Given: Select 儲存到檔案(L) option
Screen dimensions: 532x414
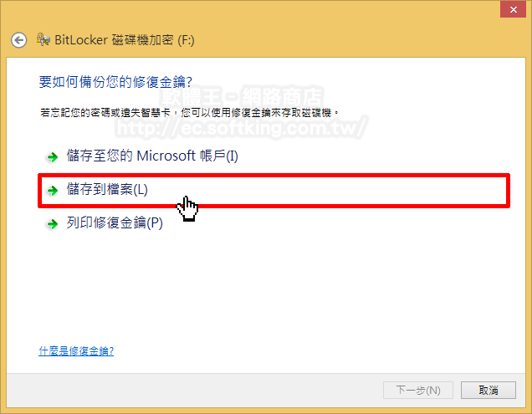Looking at the screenshot, I should tap(107, 189).
